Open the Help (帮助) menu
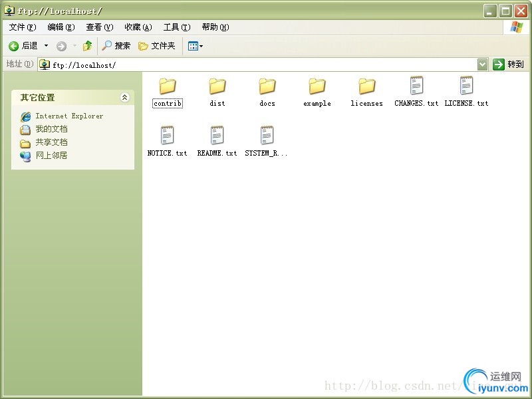532x399 pixels. [215, 27]
